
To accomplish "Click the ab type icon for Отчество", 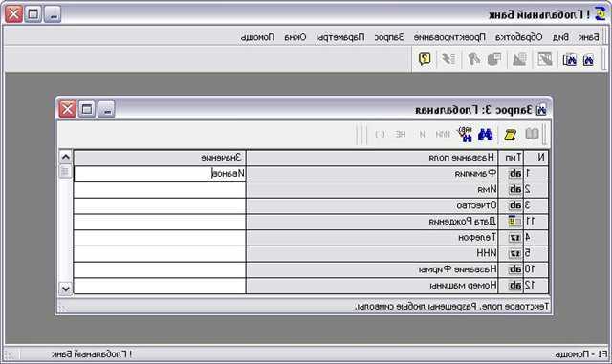I will tap(515, 205).
